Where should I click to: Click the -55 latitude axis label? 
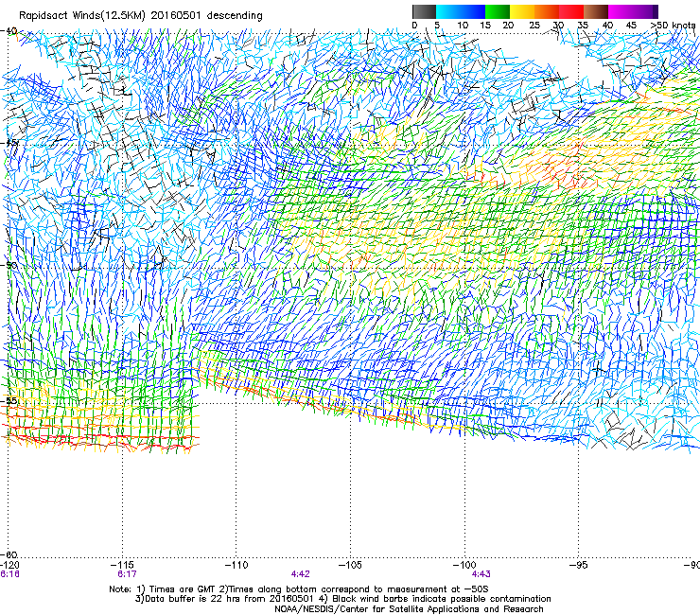click(9, 400)
